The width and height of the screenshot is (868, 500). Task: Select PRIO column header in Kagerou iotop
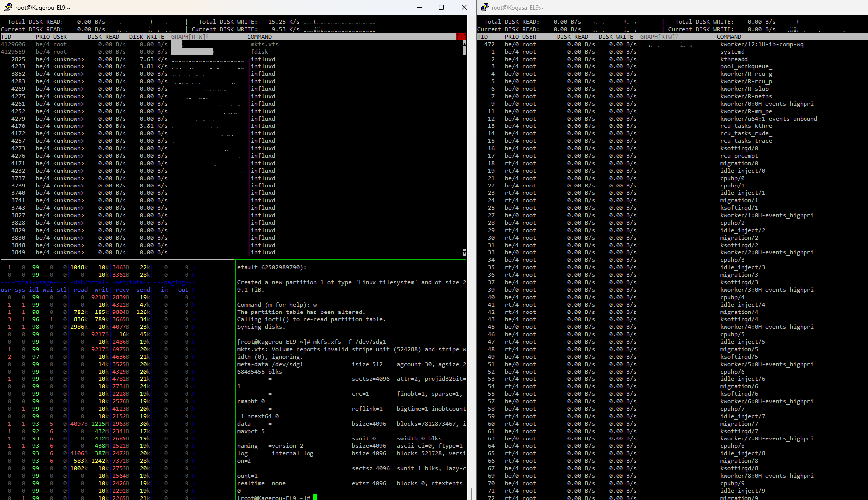coord(43,37)
